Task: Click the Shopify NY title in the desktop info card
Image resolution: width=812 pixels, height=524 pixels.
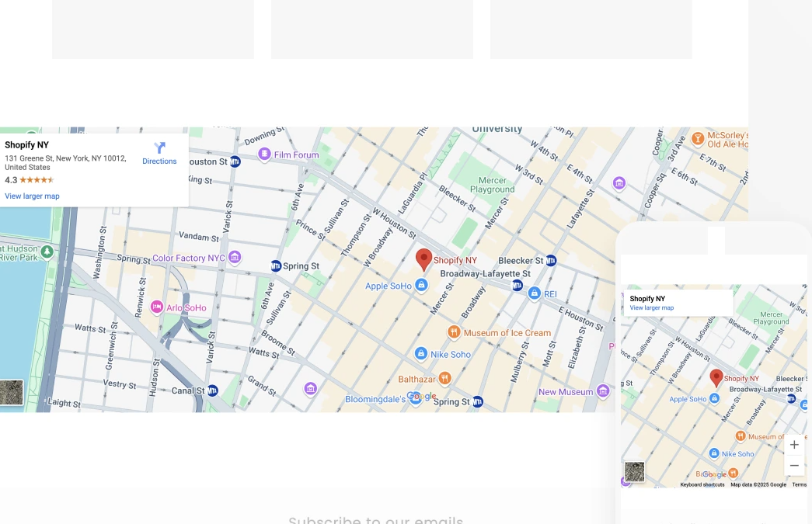Action: coord(26,145)
